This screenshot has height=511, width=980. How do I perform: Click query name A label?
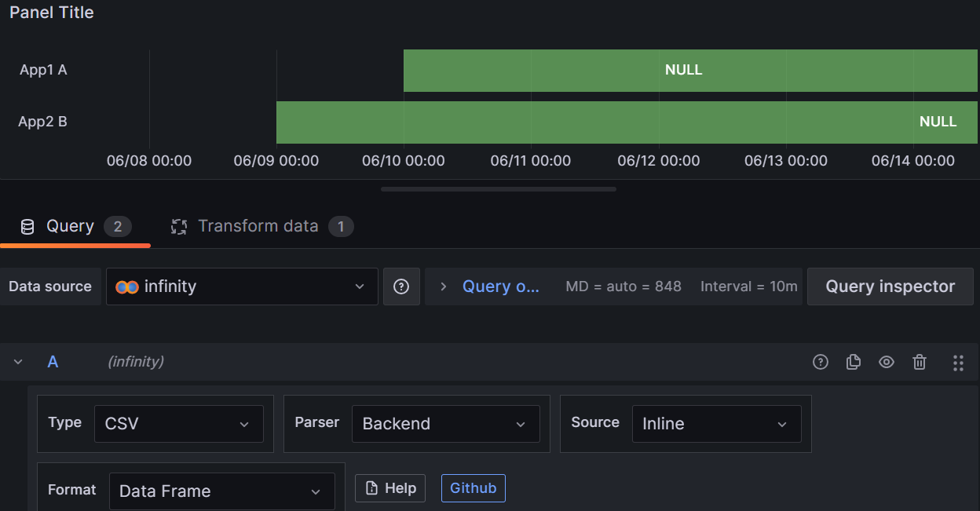point(53,362)
